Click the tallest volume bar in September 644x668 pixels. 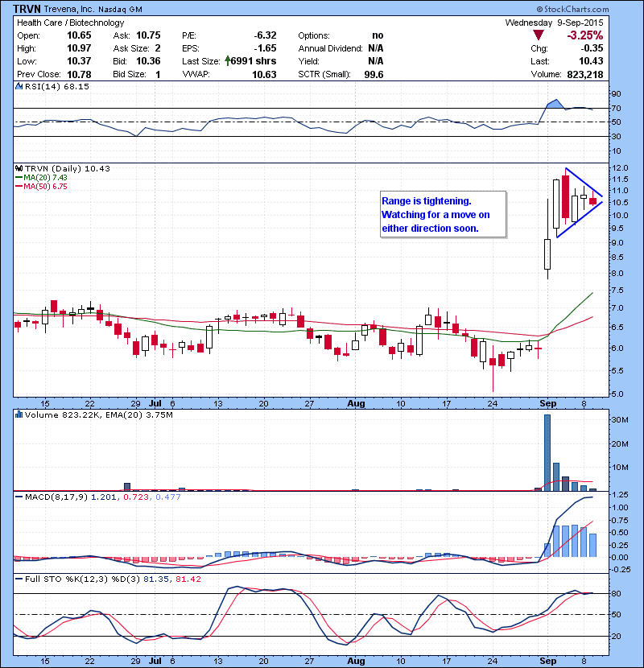coord(547,452)
